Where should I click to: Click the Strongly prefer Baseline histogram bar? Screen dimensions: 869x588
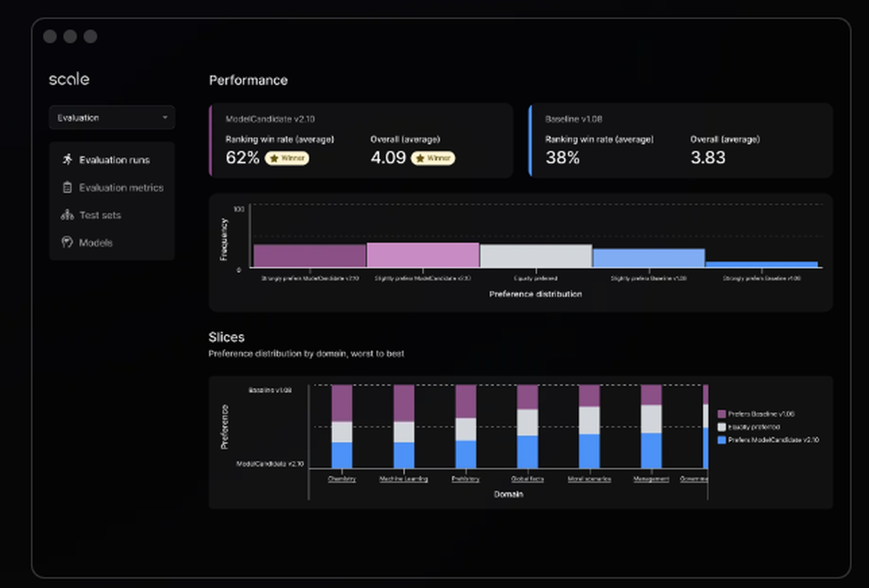coord(762,265)
